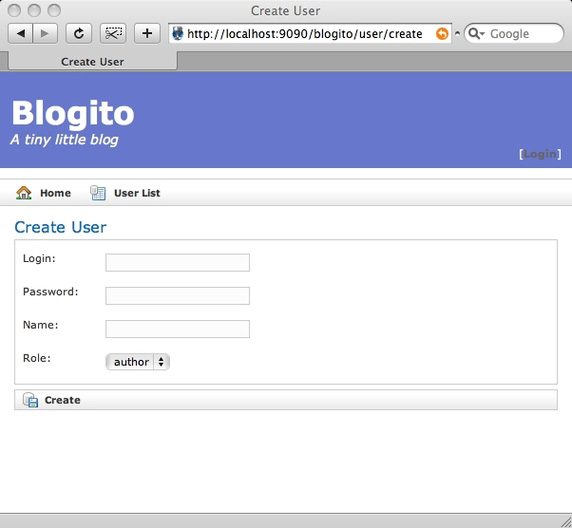
Task: Click the User List table icon
Action: tap(98, 193)
